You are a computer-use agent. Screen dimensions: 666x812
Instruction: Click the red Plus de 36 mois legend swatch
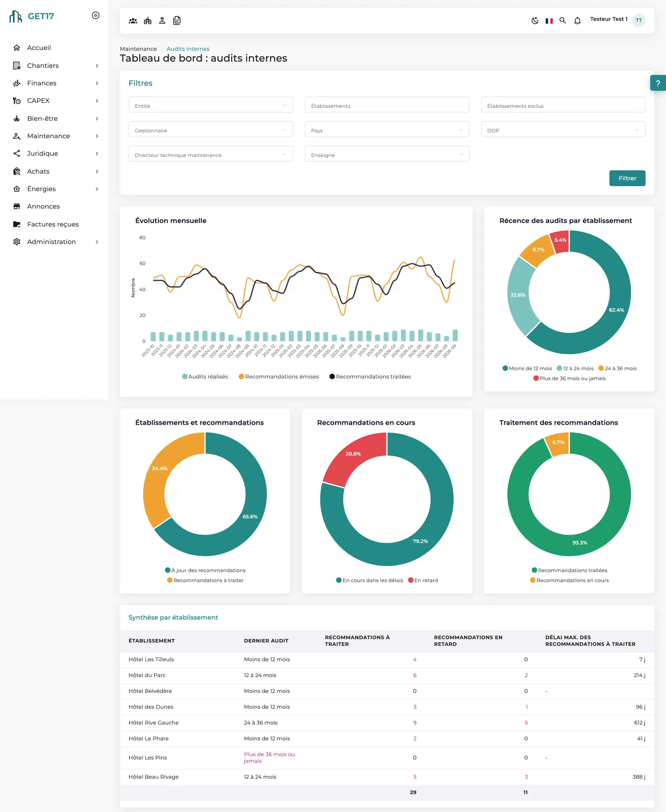tap(536, 378)
